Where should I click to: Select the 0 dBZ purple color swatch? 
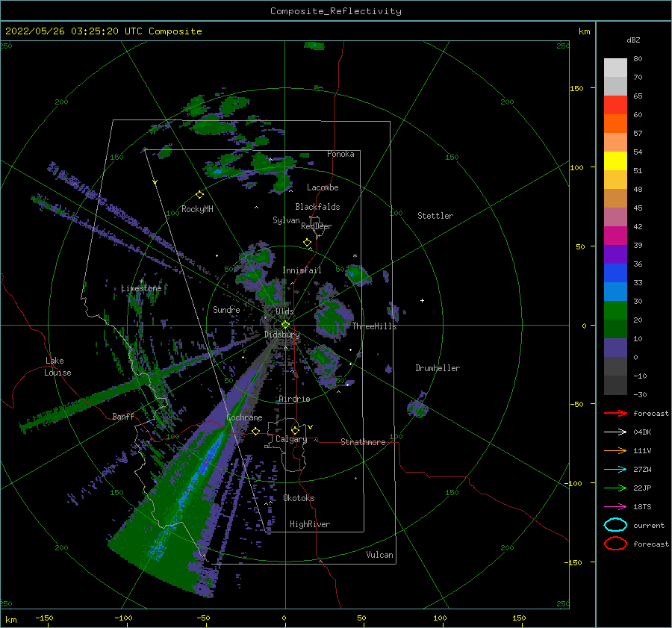tap(615, 348)
